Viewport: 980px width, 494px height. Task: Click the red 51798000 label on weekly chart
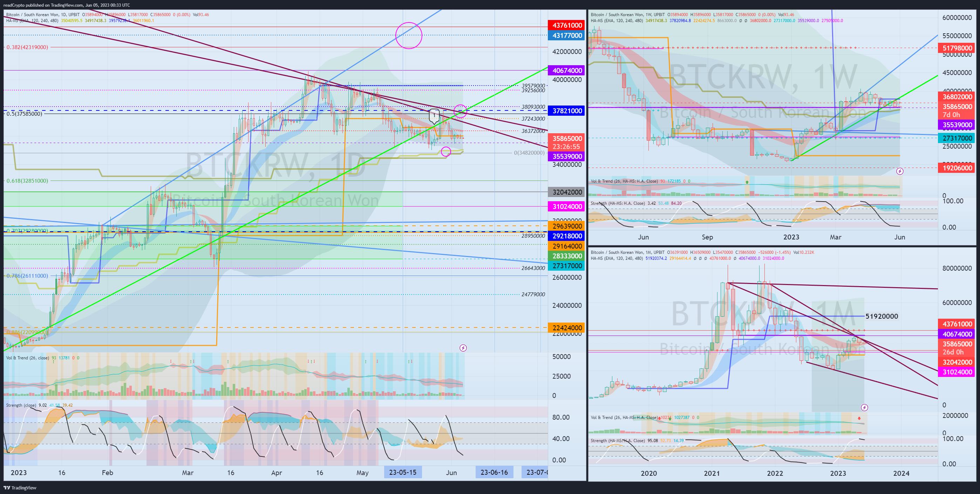click(957, 48)
